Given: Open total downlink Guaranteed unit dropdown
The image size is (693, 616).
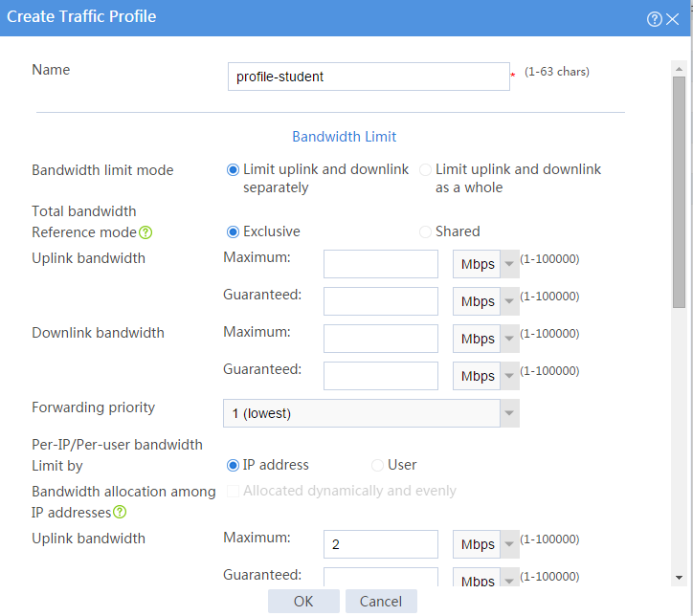Looking at the screenshot, I should click(x=485, y=376).
